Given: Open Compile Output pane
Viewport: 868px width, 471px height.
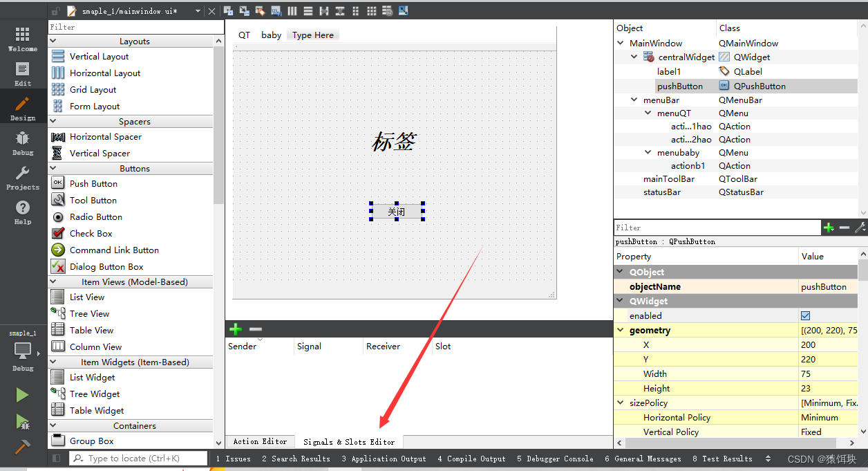Looking at the screenshot, I should point(471,459).
